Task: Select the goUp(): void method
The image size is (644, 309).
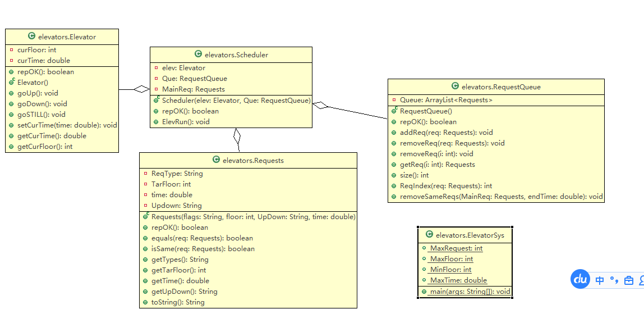Action: click(x=38, y=93)
